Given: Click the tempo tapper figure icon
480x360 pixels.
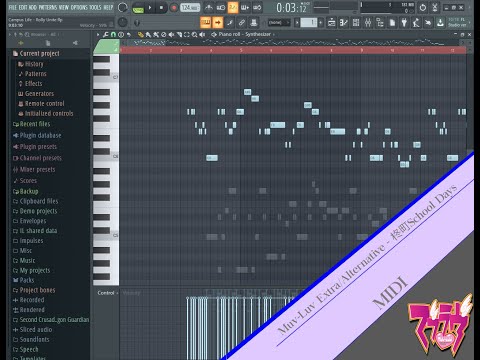Looking at the screenshot, I should pos(416,23).
